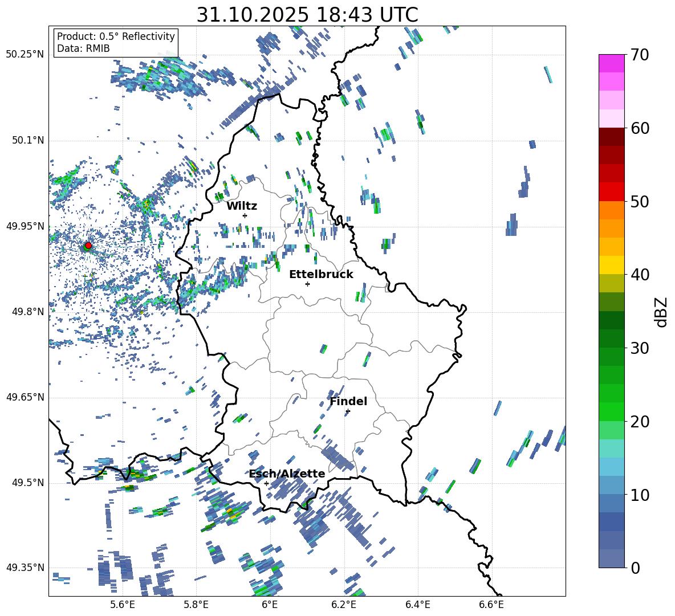Click the magenta 70 dBZ color band
This screenshot has width=675, height=616.
point(612,63)
